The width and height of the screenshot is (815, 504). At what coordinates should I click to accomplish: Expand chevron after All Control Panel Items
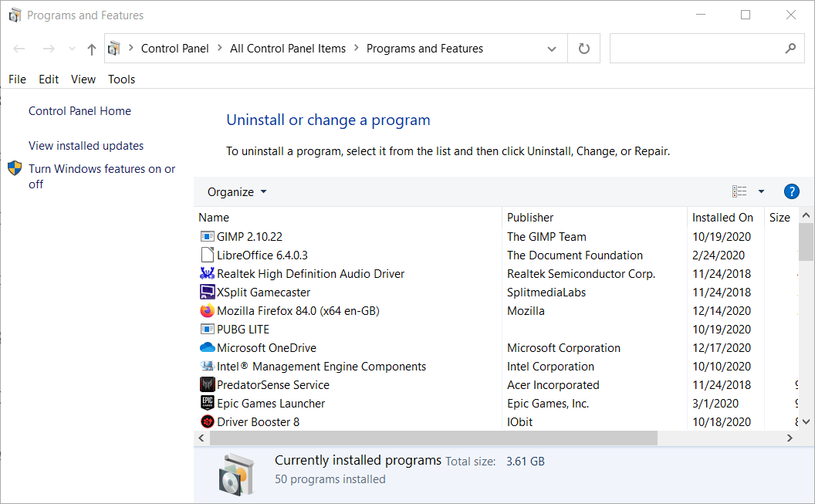pyautogui.click(x=357, y=49)
